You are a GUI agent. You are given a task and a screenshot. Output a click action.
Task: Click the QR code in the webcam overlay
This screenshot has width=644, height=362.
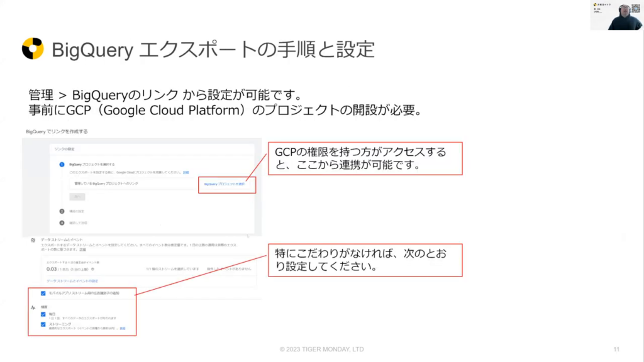[x=636, y=7]
